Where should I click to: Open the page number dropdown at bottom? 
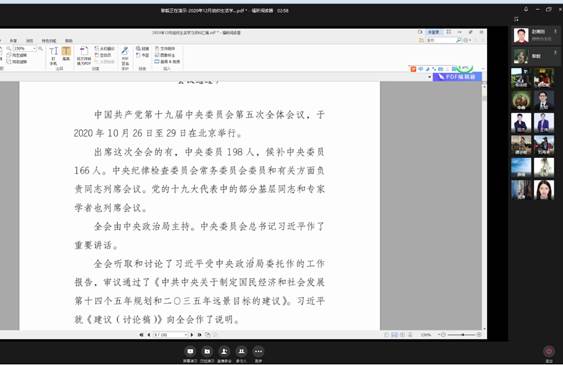tap(171, 334)
